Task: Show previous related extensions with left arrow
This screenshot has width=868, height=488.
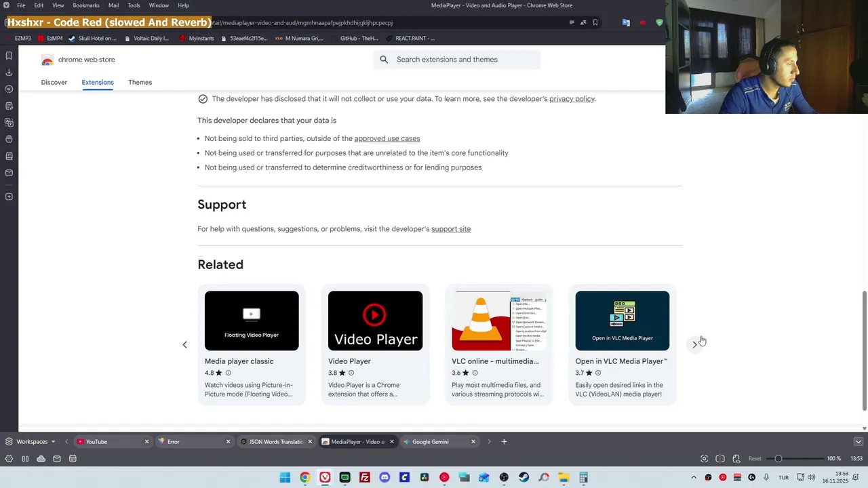Action: 184,344
